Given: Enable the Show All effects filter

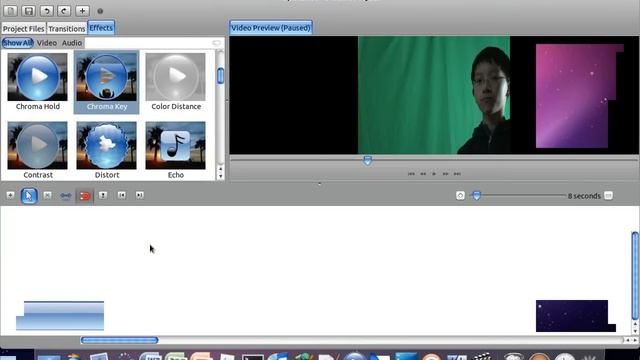Looking at the screenshot, I should click(18, 43).
